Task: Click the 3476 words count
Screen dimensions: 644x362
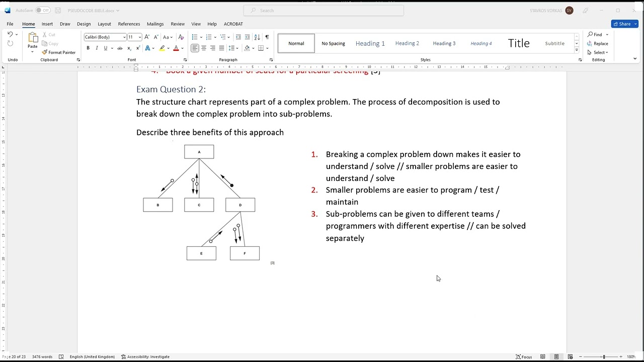Action: tap(42, 357)
